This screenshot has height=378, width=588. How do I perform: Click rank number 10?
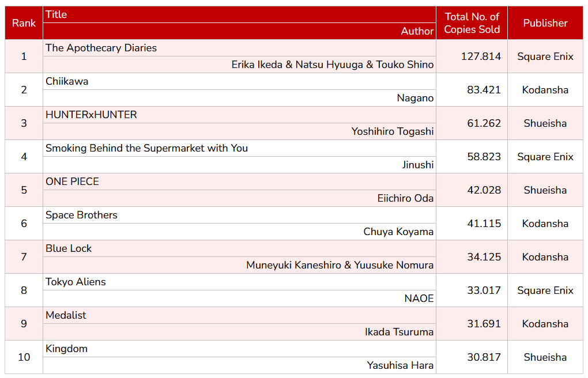24,357
